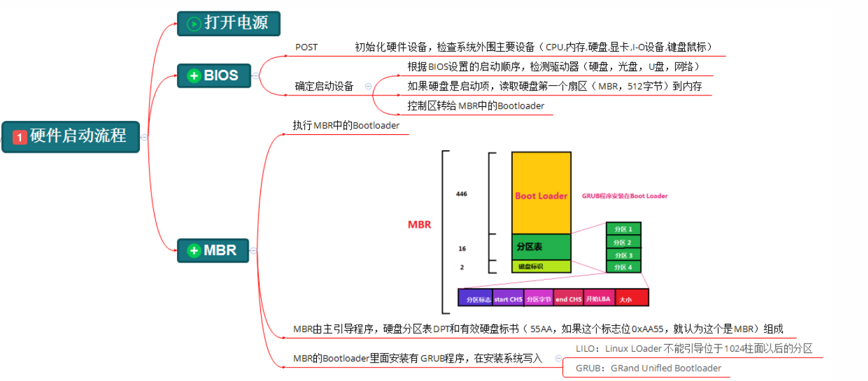Viewport: 868px width, 381px height.
Task: Select the MBR topic node
Action: click(x=213, y=251)
